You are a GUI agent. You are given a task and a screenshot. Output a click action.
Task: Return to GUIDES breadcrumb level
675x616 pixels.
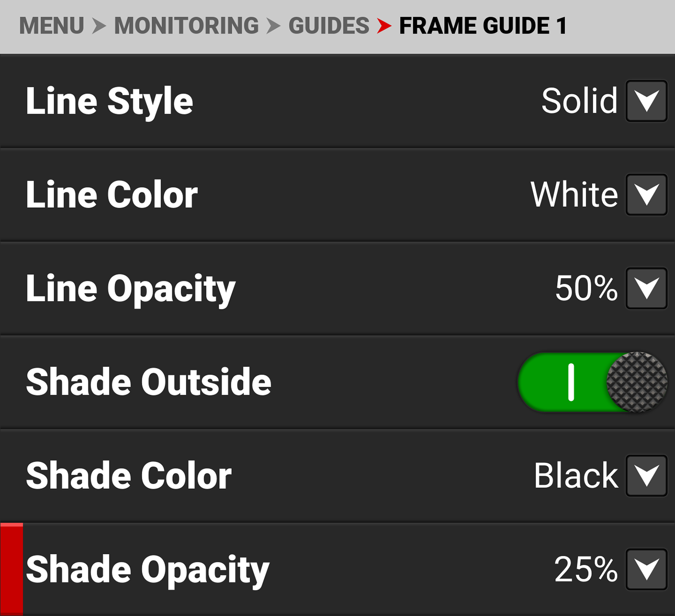pos(329,26)
